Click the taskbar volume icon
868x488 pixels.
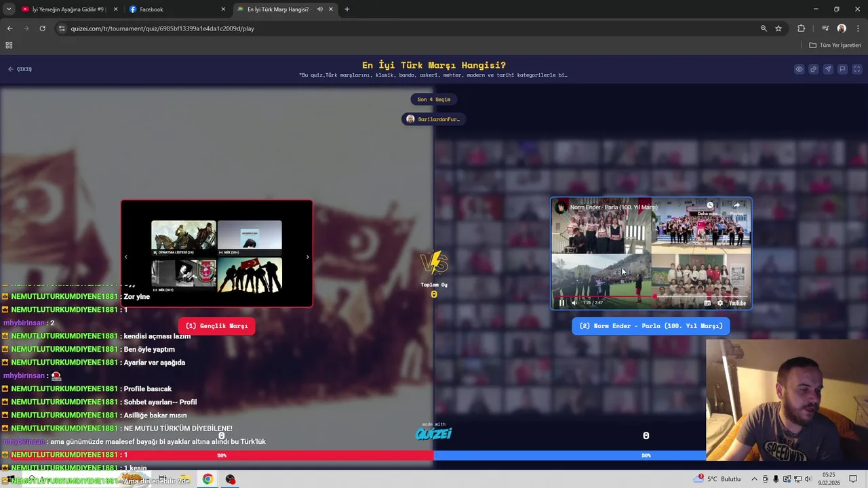point(808,479)
